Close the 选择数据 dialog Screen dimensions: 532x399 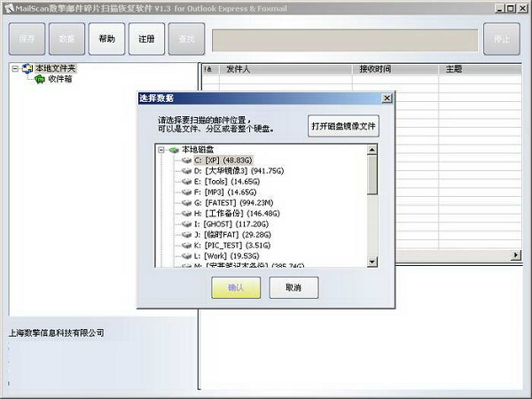click(387, 98)
